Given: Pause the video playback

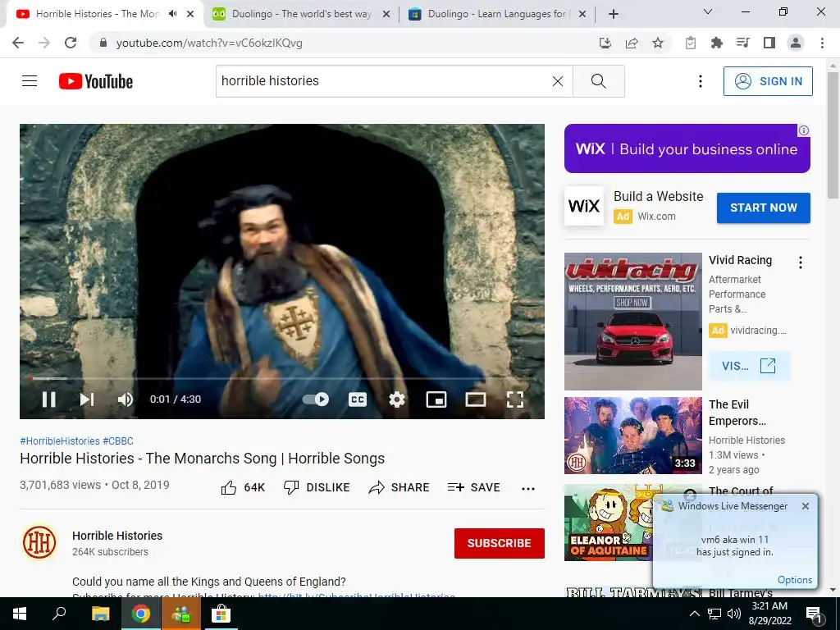Looking at the screenshot, I should (48, 399).
